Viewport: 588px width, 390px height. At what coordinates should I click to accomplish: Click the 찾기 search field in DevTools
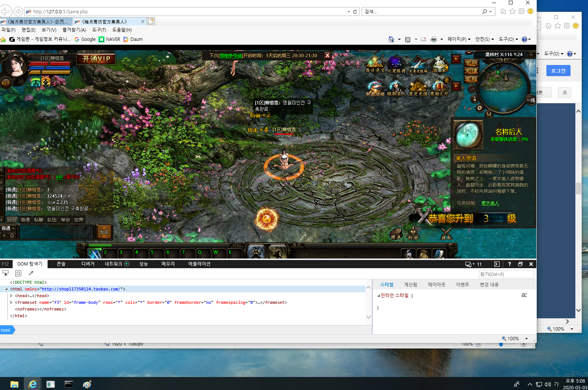coord(506,274)
